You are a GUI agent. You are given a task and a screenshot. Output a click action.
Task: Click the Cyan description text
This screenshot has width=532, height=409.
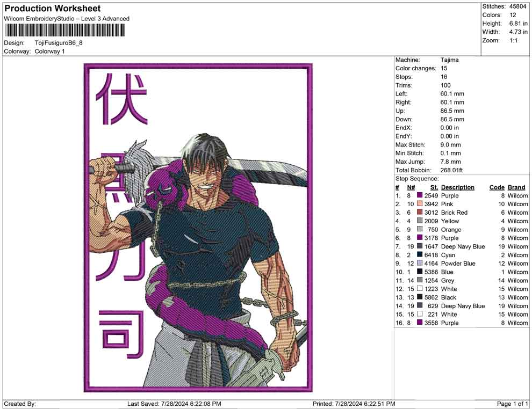(448, 255)
